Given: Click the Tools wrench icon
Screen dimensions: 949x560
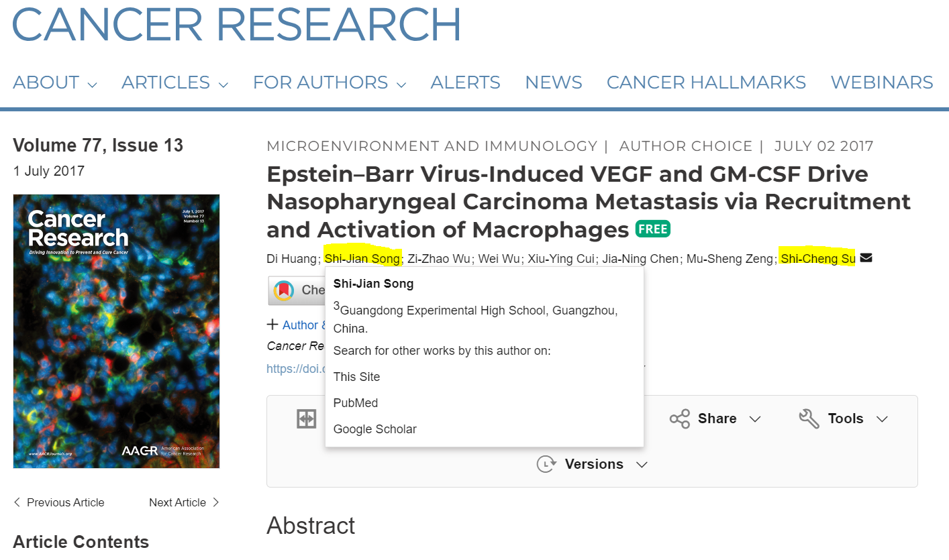Looking at the screenshot, I should [x=809, y=419].
